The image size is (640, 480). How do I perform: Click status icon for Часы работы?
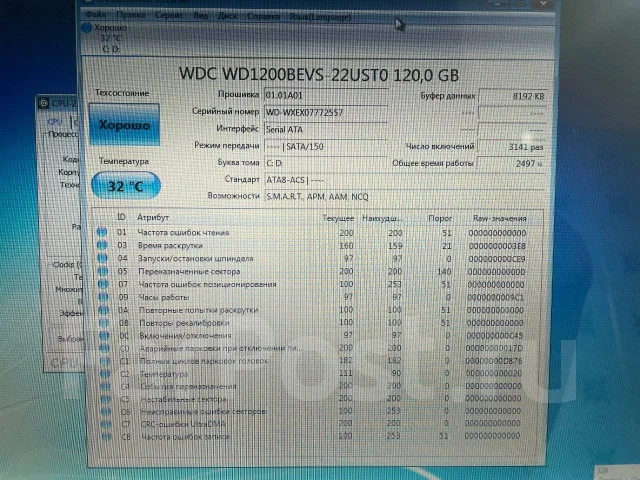[x=104, y=297]
